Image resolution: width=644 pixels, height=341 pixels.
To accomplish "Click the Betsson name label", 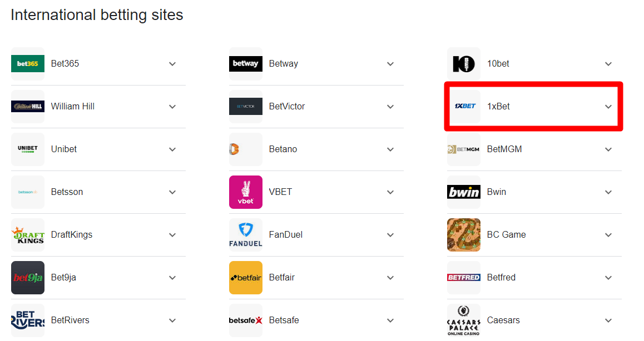I will pyautogui.click(x=67, y=192).
